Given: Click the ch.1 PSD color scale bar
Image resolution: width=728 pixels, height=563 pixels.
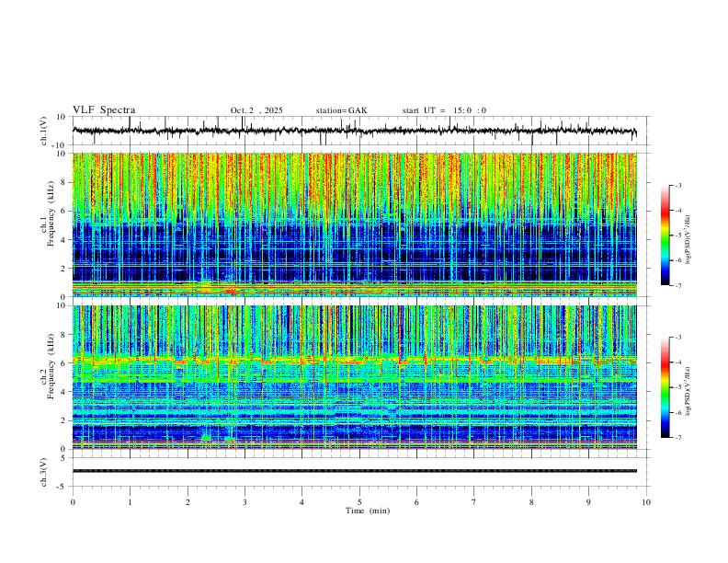Looking at the screenshot, I should pos(665,236).
